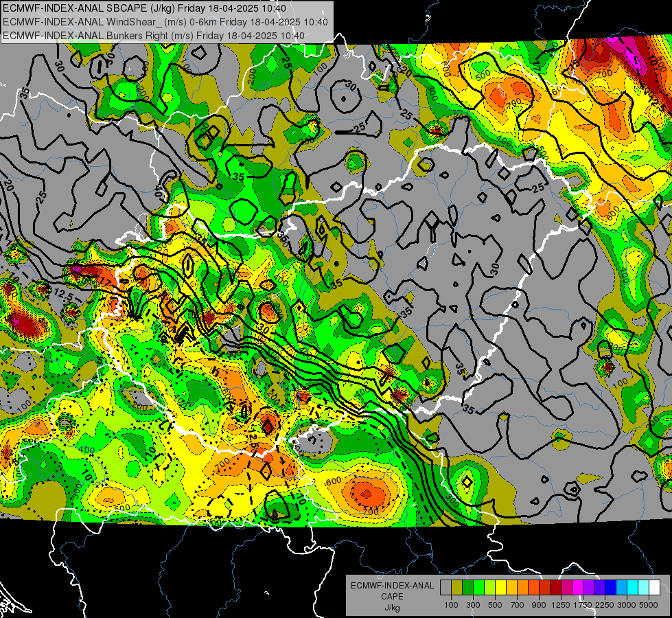
Task: Click the CAPE label in the legend
Action: (x=392, y=596)
